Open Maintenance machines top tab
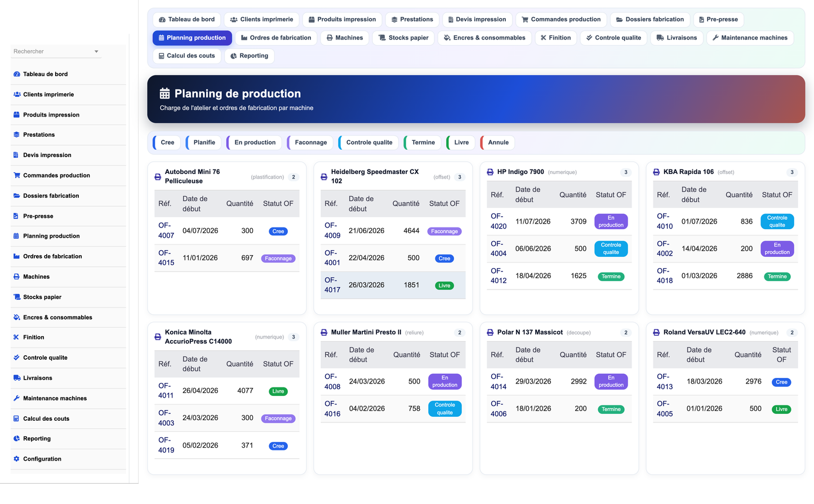 pyautogui.click(x=750, y=38)
